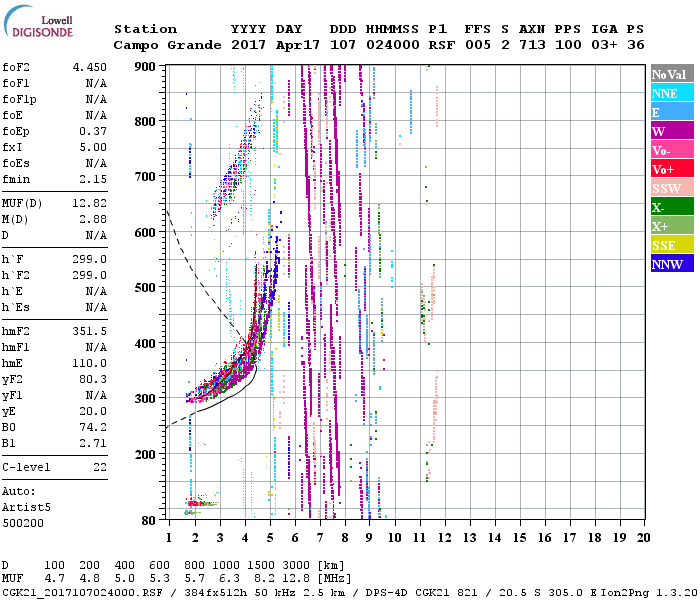This screenshot has height=600, width=700.
Task: Click the Lowell Digisonde logo
Action: [x=44, y=26]
